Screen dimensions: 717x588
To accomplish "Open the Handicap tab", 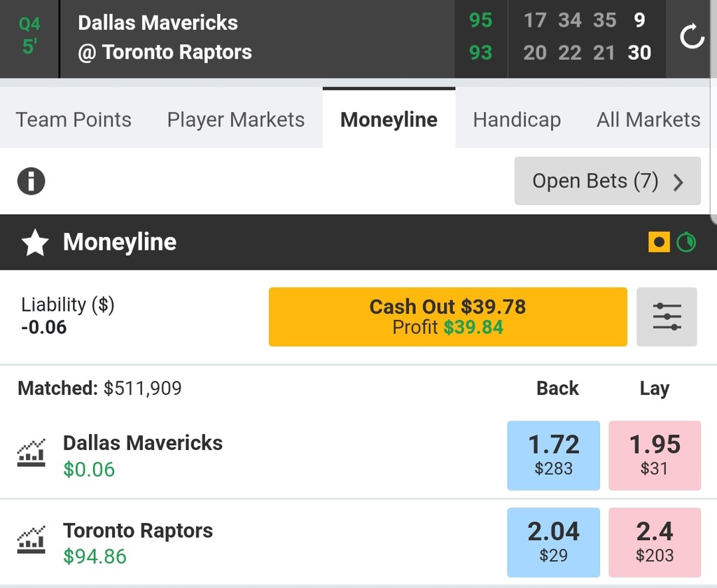I will [517, 120].
